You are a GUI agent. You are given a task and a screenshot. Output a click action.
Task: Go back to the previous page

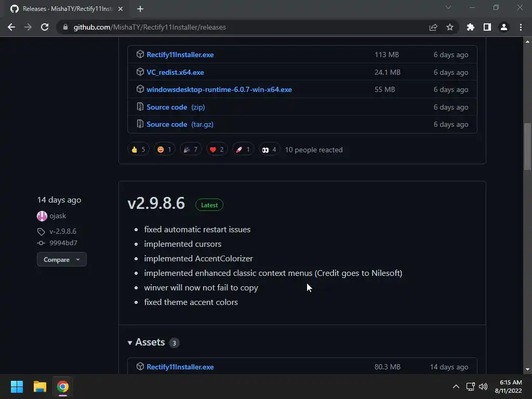[11, 27]
